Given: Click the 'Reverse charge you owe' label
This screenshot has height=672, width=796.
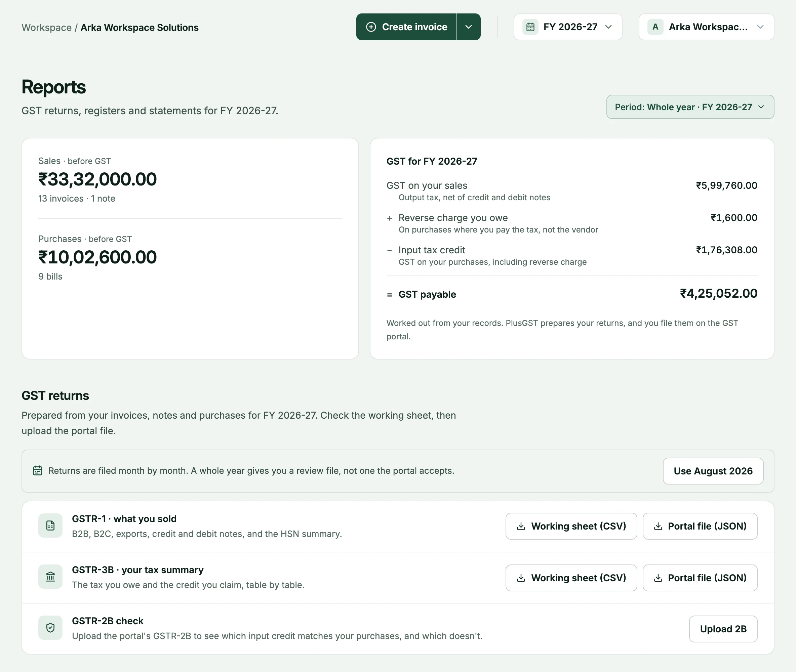Looking at the screenshot, I should point(453,218).
